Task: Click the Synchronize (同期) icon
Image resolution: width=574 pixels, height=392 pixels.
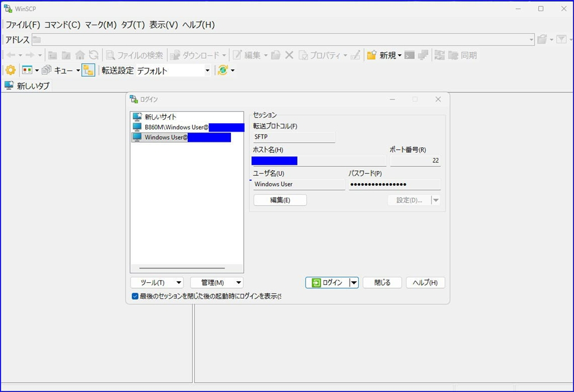Action: (x=453, y=55)
